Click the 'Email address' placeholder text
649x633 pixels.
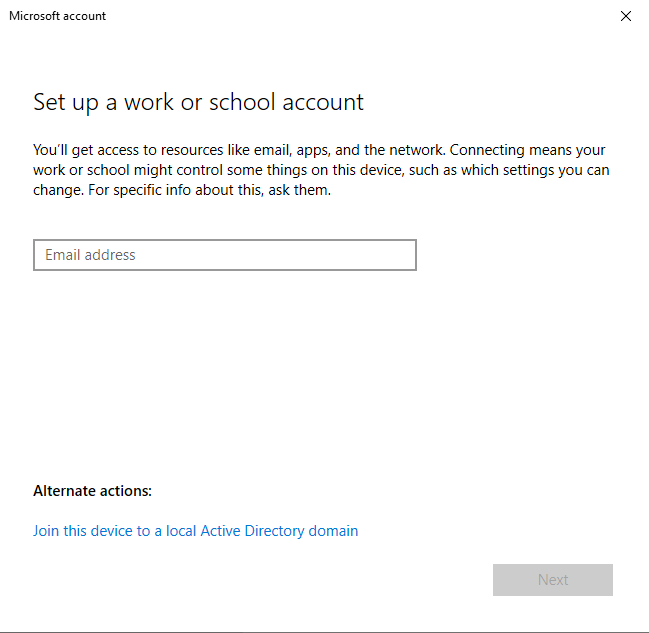pyautogui.click(x=90, y=255)
